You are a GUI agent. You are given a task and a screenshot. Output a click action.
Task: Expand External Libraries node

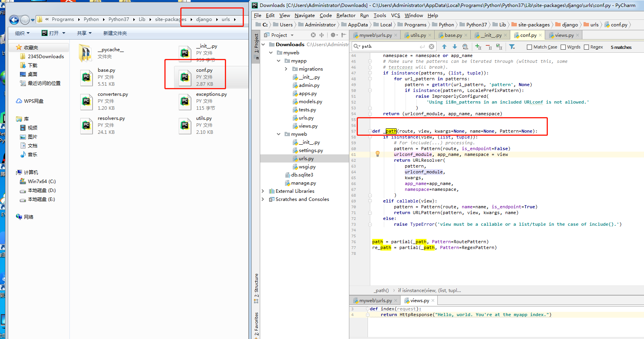click(x=263, y=191)
